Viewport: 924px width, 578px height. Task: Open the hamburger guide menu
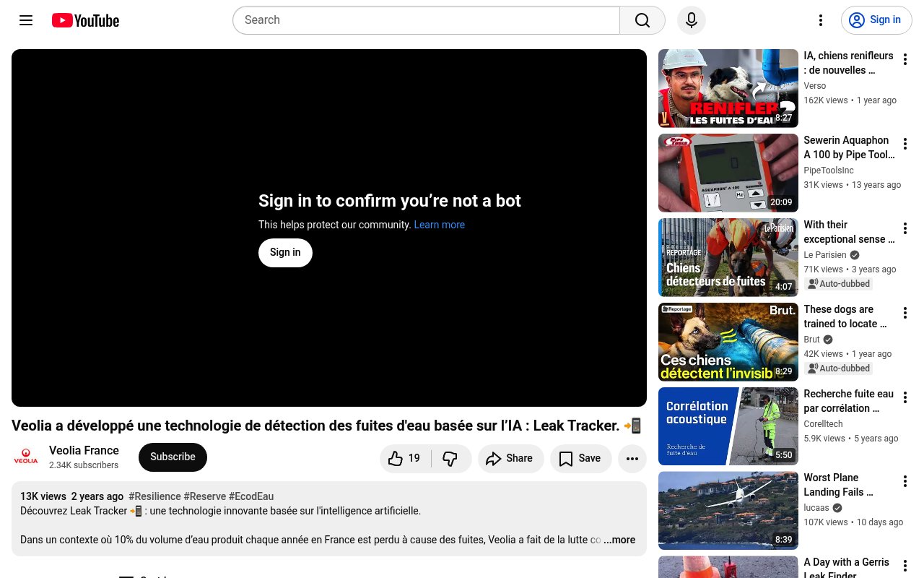click(26, 20)
